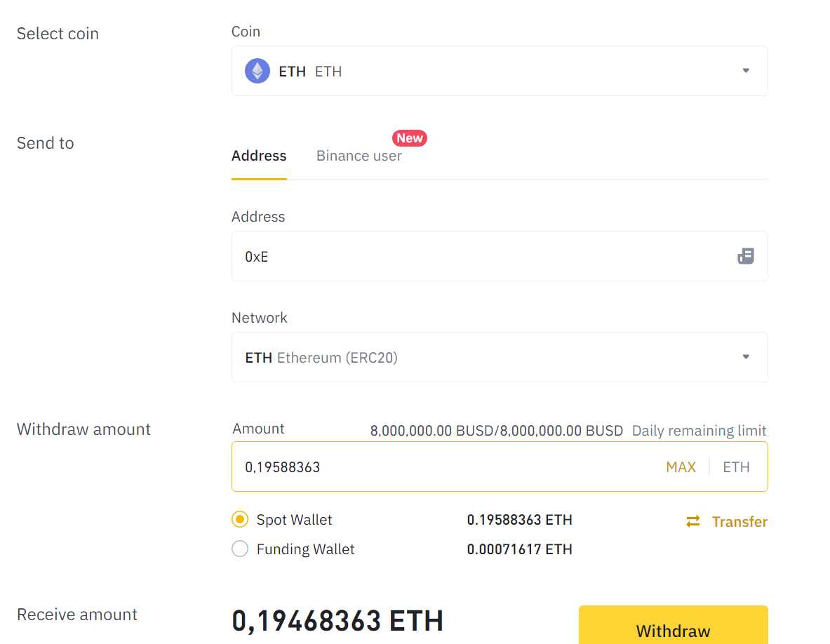
Task: Switch to the Binance user tab
Action: click(x=359, y=156)
